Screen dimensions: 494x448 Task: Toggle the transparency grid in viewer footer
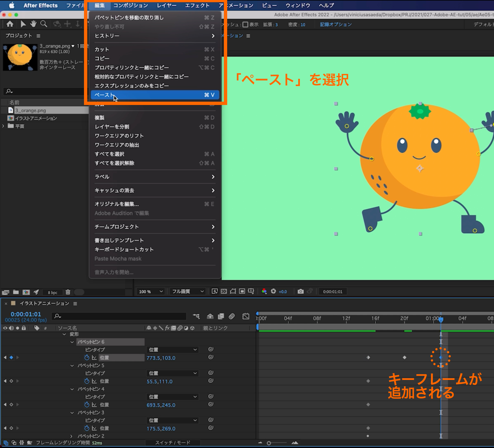click(x=224, y=291)
